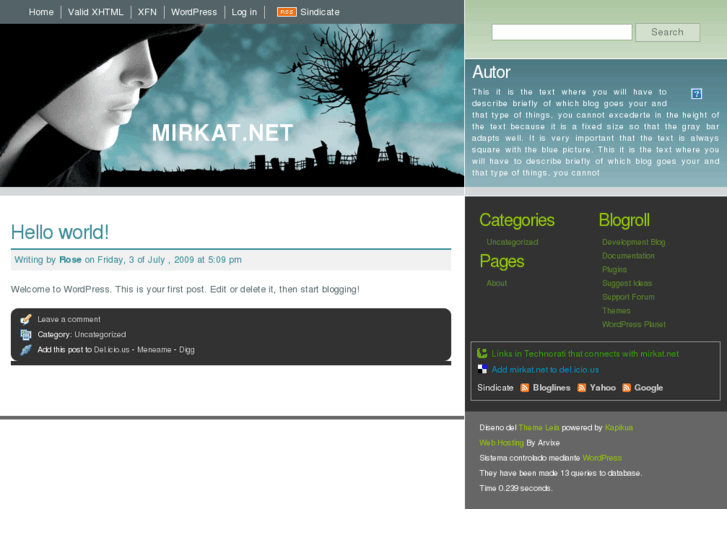Open the About page link
Viewport: 727px width, 545px height.
(497, 283)
